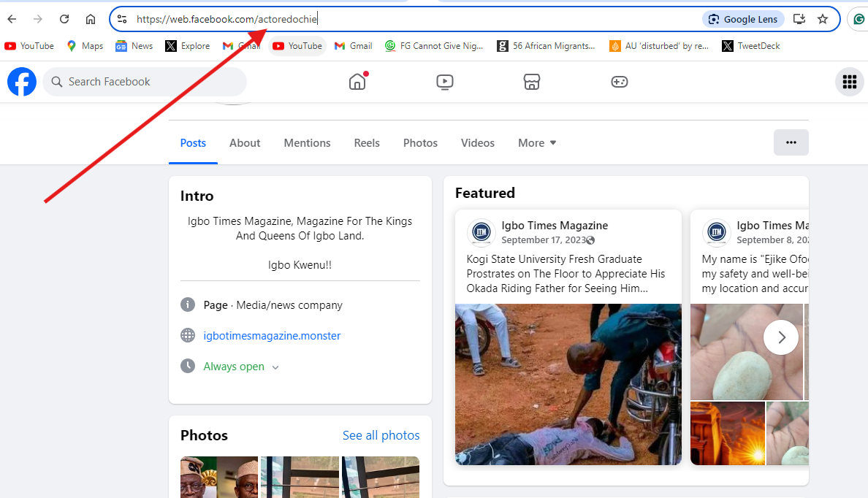Viewport: 868px width, 498px height.
Task: Open the Kogi State graduate post image
Action: pyautogui.click(x=568, y=385)
